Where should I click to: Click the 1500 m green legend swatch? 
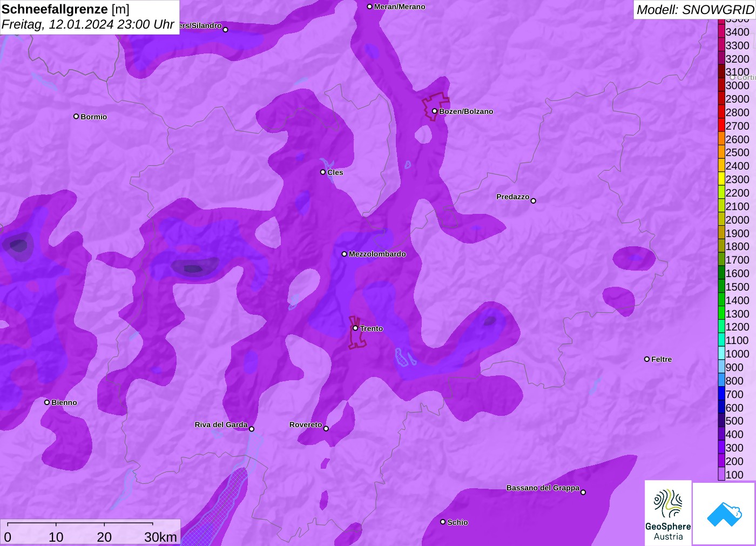(721, 286)
